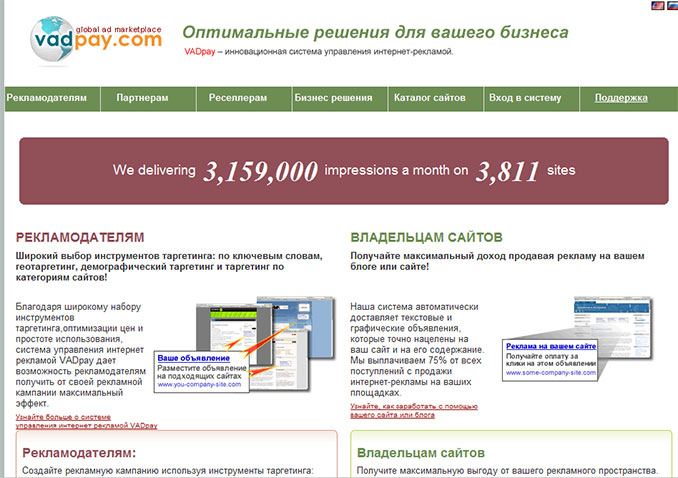Click the 3,811 sites number

tap(507, 171)
